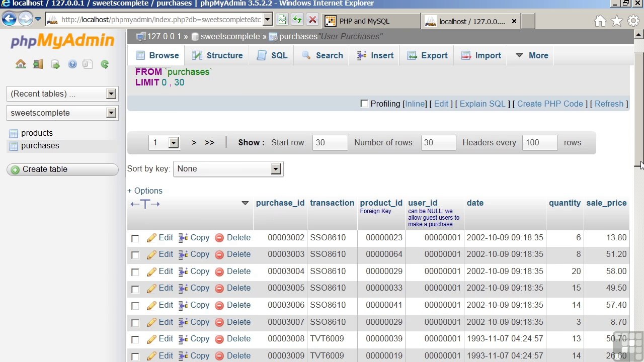The width and height of the screenshot is (644, 362).
Task: Click the Inline edit link
Action: pos(415,104)
